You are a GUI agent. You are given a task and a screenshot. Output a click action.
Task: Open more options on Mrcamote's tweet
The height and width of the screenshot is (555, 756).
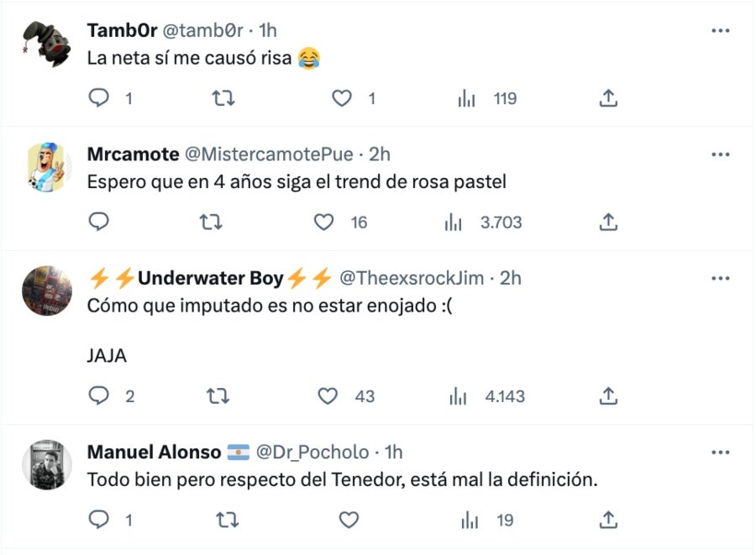click(720, 154)
